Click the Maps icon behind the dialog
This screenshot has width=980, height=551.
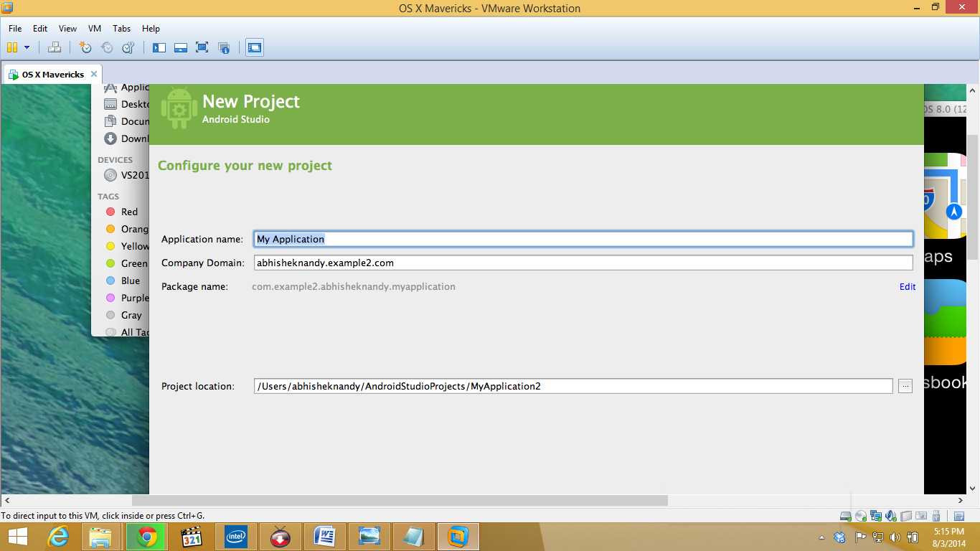click(x=946, y=197)
